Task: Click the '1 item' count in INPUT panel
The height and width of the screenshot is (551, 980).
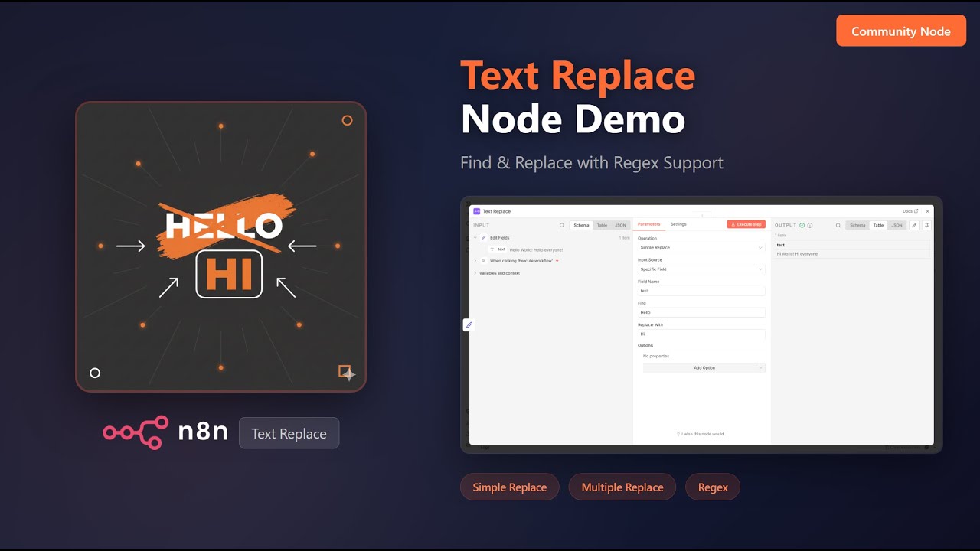Action: point(624,238)
